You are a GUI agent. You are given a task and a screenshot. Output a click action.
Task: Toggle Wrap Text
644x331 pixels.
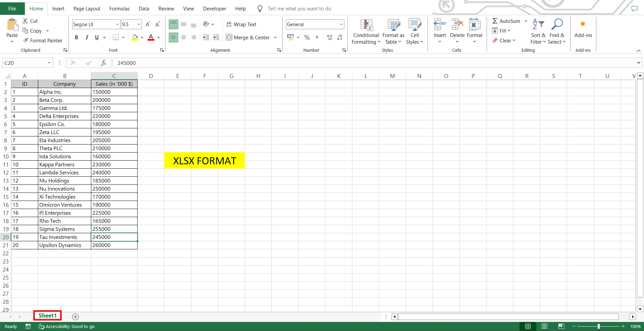241,24
